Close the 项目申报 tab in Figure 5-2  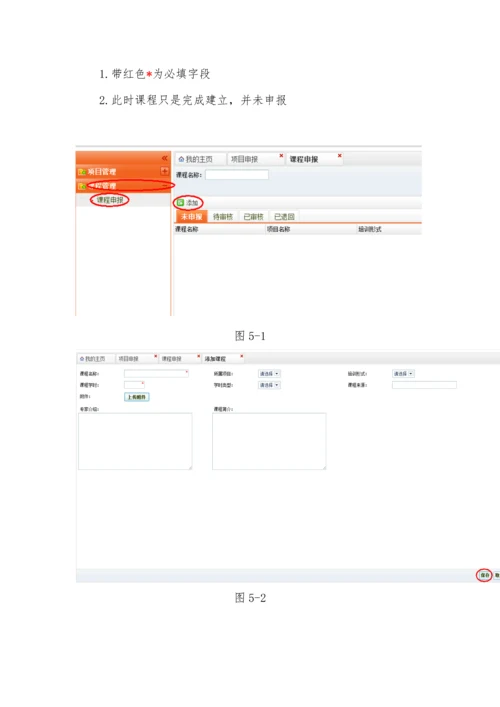click(x=156, y=356)
